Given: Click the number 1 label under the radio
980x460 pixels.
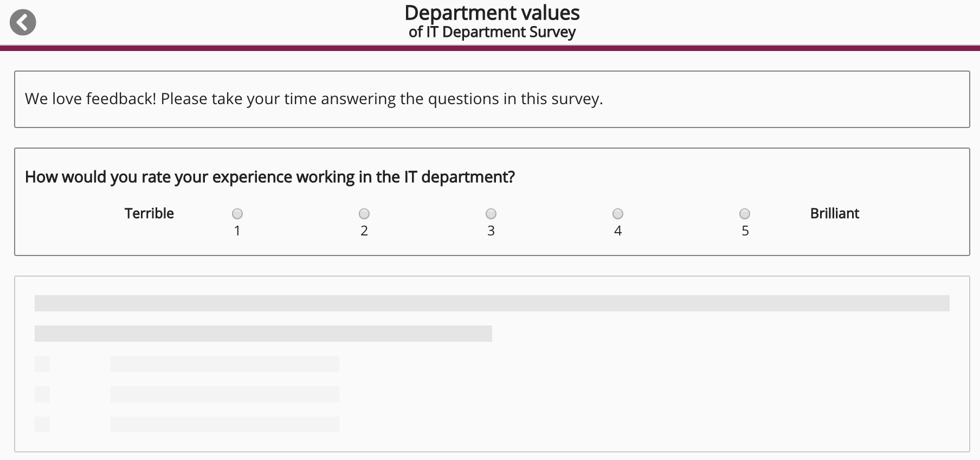Looking at the screenshot, I should 237,231.
